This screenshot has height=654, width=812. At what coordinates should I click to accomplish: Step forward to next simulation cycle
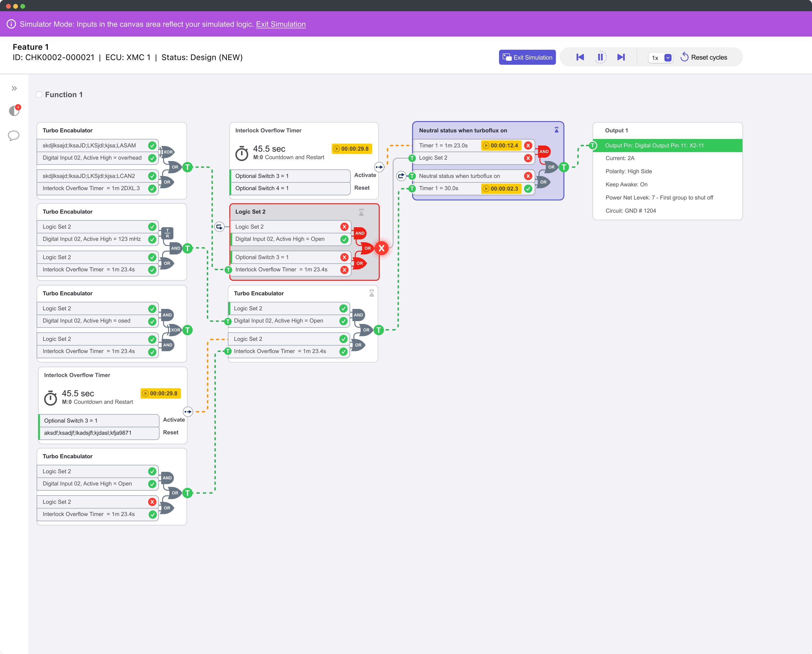pos(621,57)
